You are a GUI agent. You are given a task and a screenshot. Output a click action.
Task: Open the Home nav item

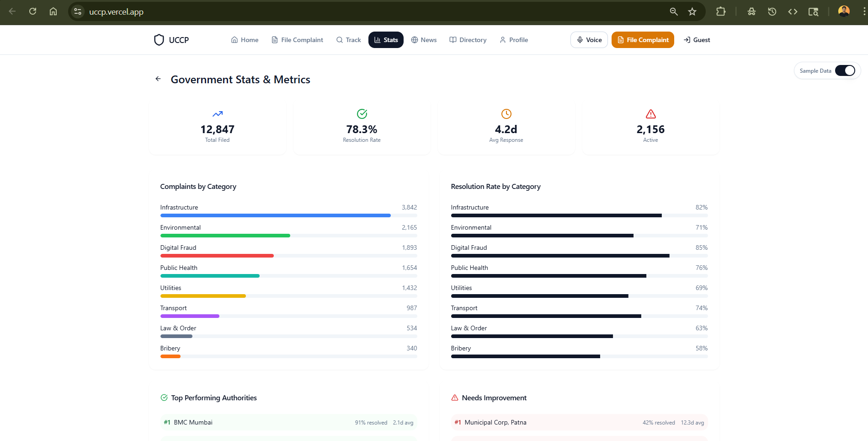[245, 40]
